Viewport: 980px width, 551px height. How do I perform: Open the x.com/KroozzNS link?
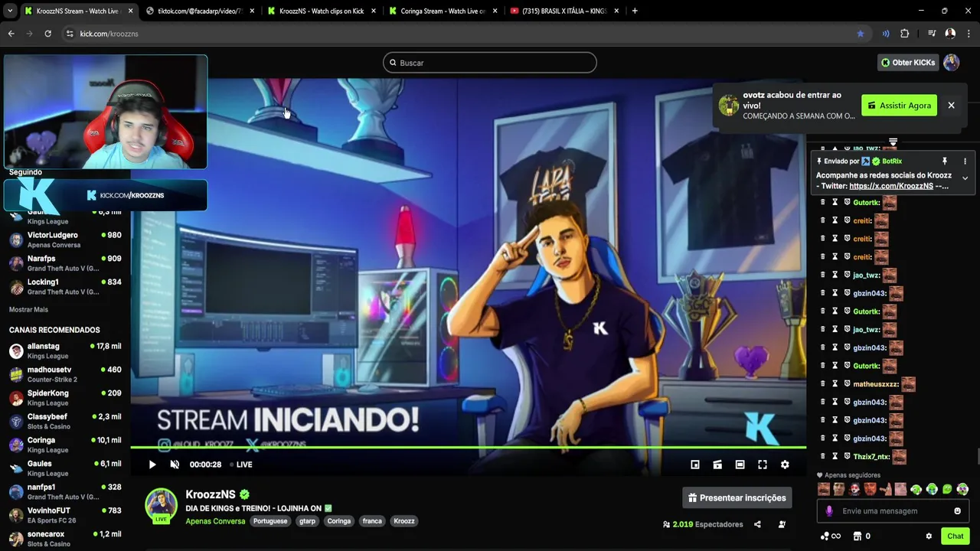pos(891,186)
